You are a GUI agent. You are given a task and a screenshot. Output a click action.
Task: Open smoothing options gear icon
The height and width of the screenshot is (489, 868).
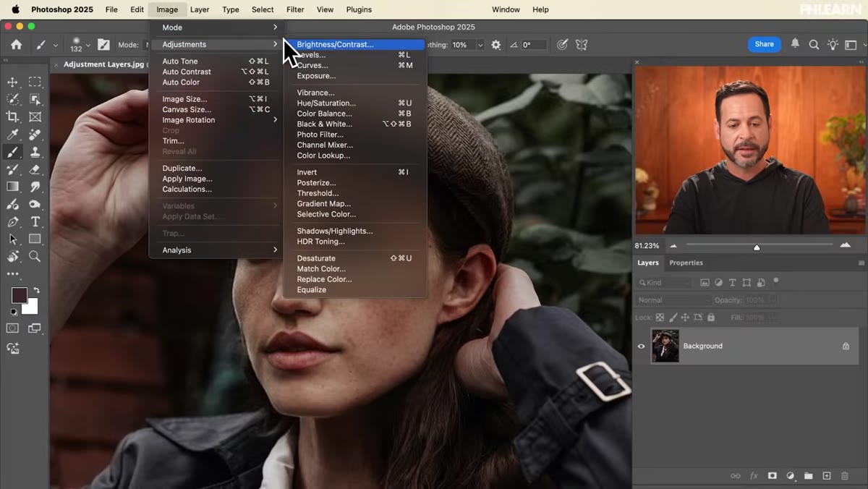pyautogui.click(x=495, y=45)
